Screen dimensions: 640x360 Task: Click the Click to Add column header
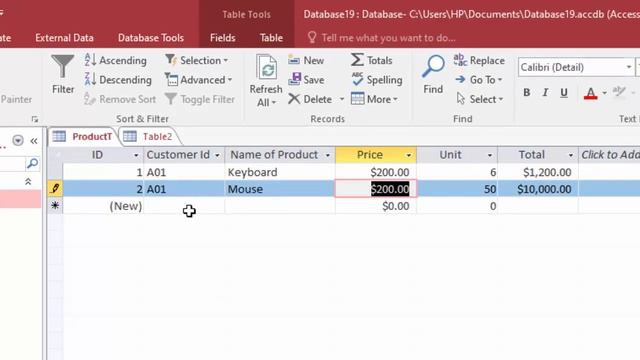point(609,155)
